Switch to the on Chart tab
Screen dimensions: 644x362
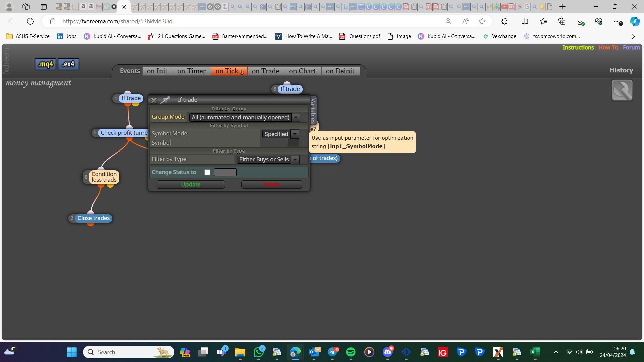[x=303, y=71]
